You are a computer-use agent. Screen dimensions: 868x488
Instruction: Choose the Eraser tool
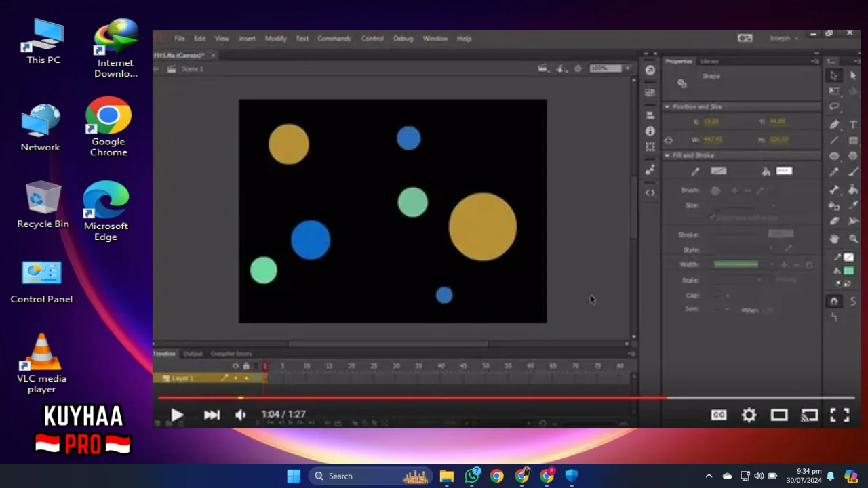coord(834,221)
